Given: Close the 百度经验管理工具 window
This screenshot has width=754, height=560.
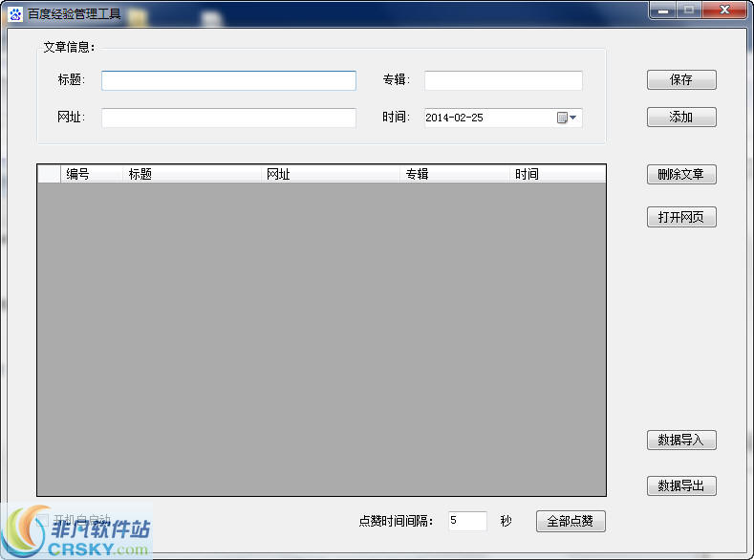Looking at the screenshot, I should (724, 11).
